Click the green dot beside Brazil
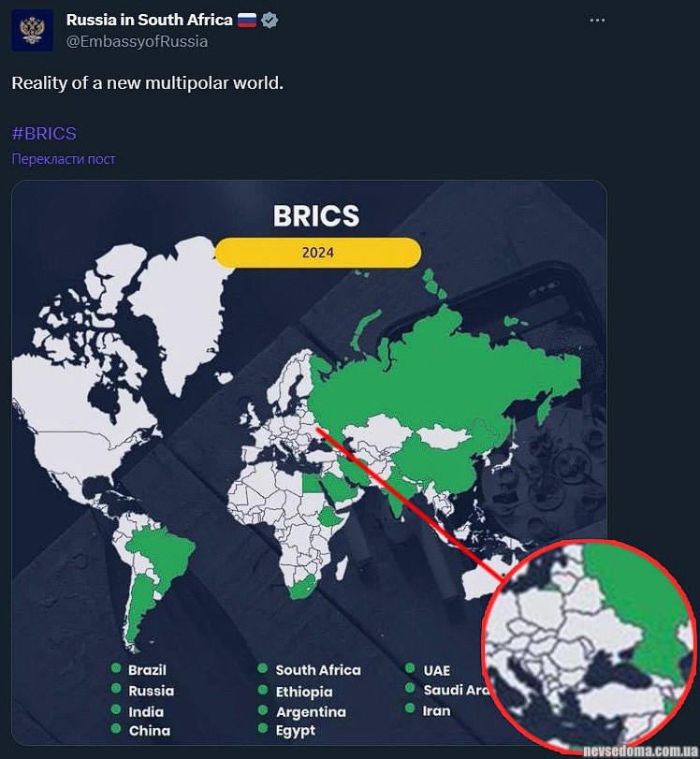The height and width of the screenshot is (759, 700). click(116, 668)
